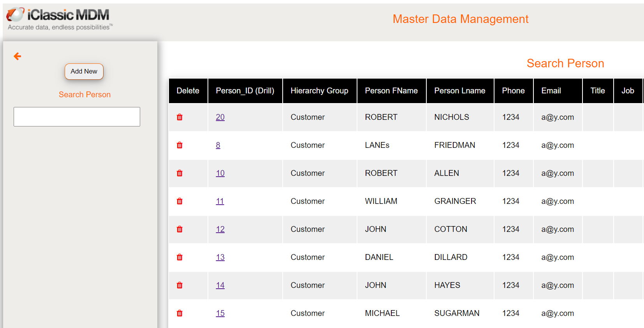The width and height of the screenshot is (644, 328).
Task: Click email a@y.com in GRAINGER row
Action: click(558, 201)
